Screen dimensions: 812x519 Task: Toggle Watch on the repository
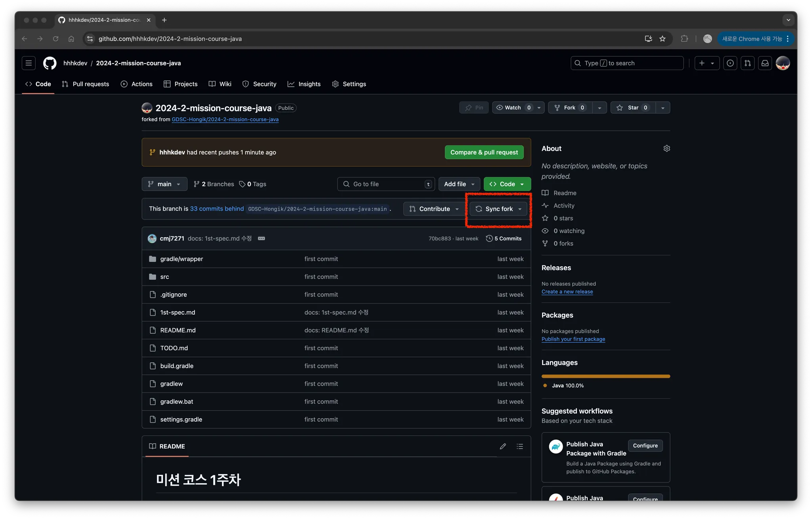[513, 108]
